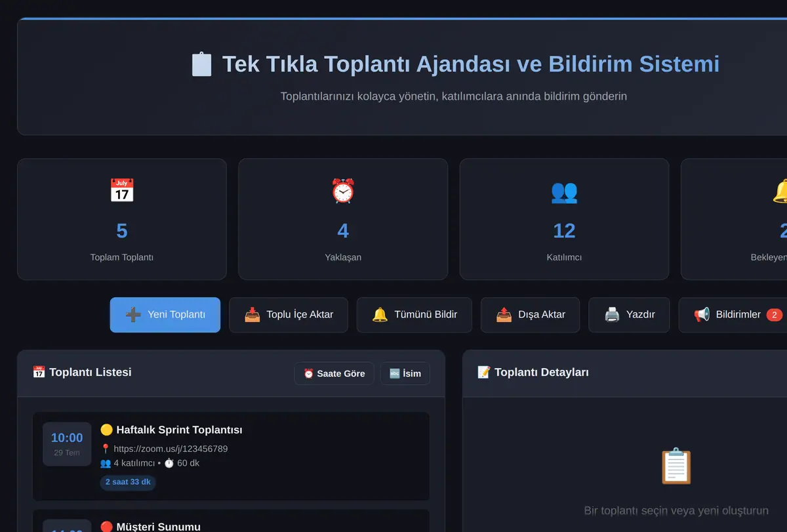This screenshot has width=787, height=532.
Task: Click Tümünü Bildir button
Action: coord(414,315)
